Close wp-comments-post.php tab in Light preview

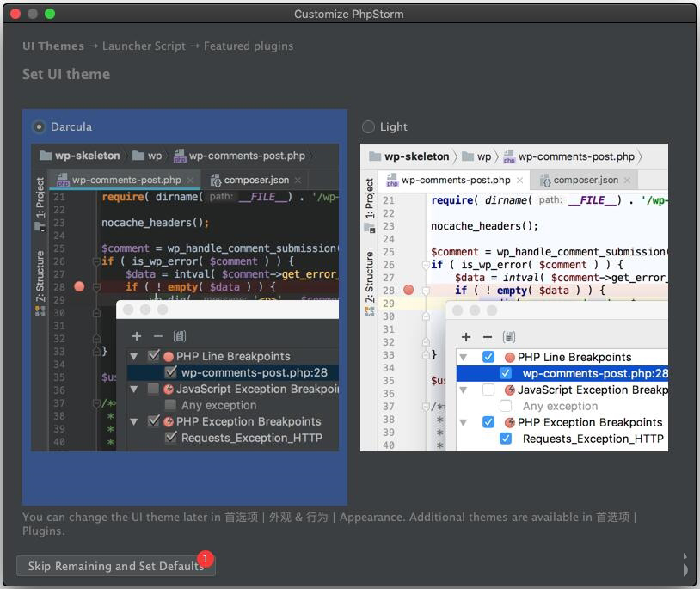[x=520, y=181]
